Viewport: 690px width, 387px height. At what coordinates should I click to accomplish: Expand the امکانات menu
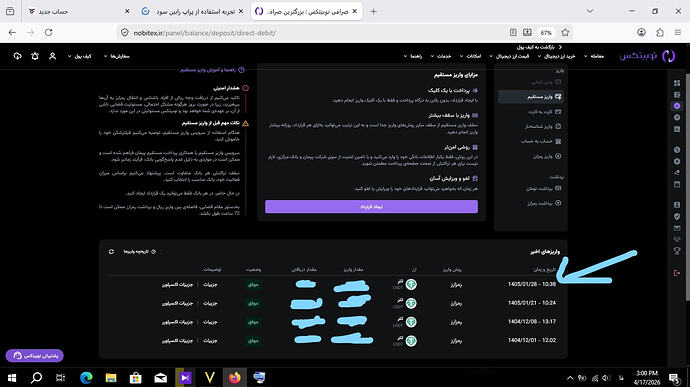click(x=470, y=56)
